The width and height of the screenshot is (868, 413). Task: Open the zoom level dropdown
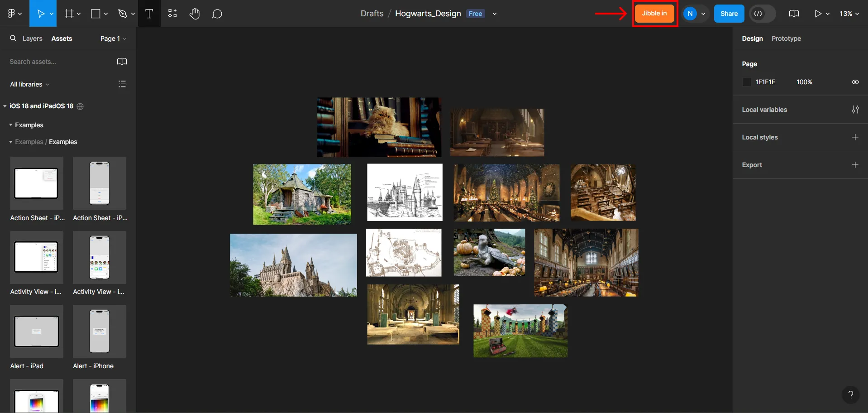849,14
